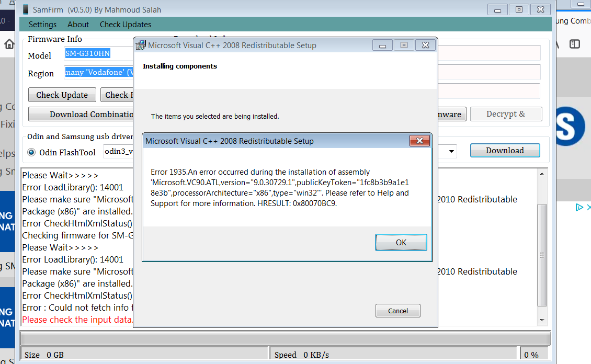
Task: Click the 'Speed 0 KB/s' status entry
Action: click(x=302, y=355)
